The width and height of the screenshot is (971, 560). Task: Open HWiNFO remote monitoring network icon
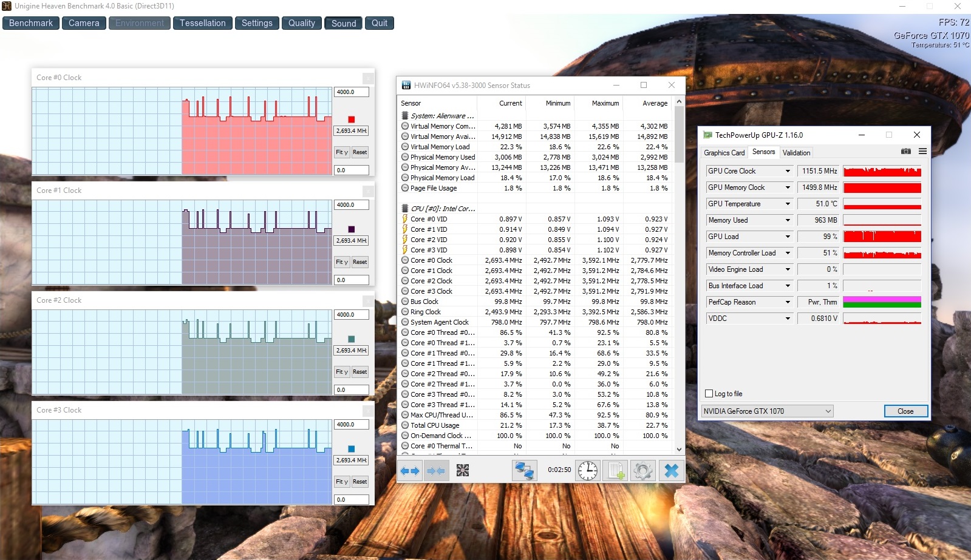tap(524, 470)
